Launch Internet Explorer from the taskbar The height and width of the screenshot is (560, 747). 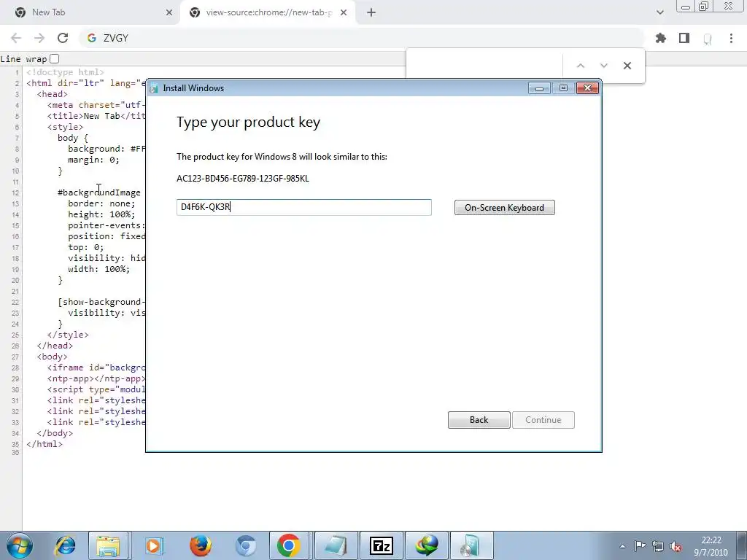[65, 545]
